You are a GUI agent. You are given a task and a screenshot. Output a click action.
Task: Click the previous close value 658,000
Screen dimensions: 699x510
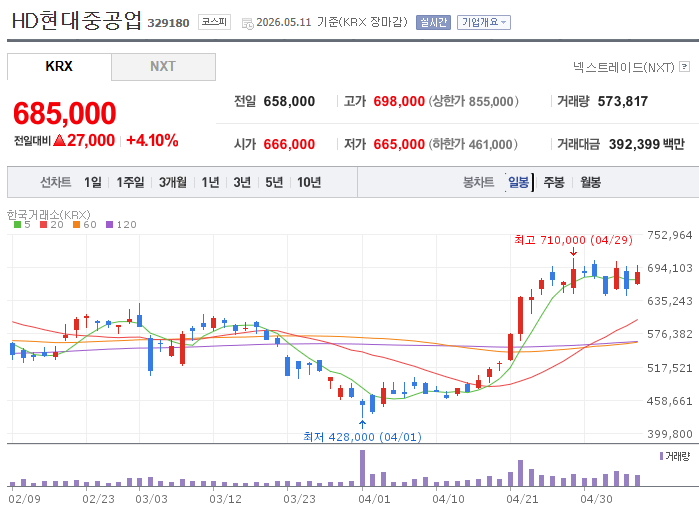pyautogui.click(x=289, y=102)
